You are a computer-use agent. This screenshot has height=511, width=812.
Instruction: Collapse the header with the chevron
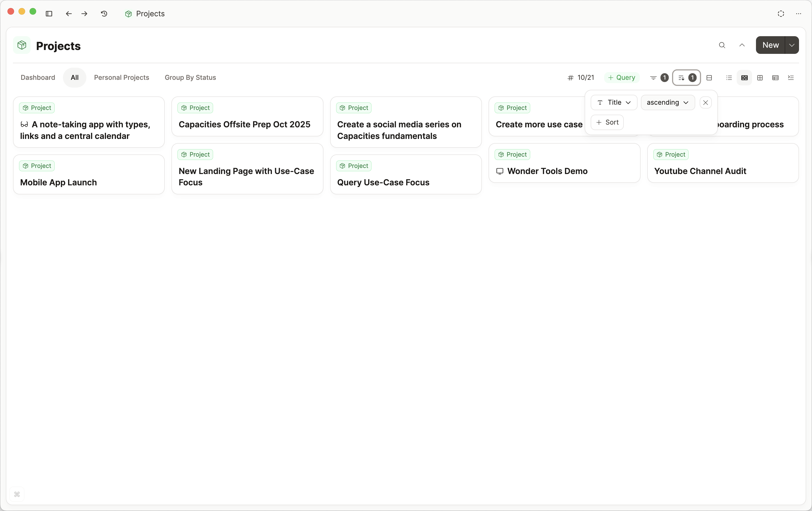(x=742, y=45)
